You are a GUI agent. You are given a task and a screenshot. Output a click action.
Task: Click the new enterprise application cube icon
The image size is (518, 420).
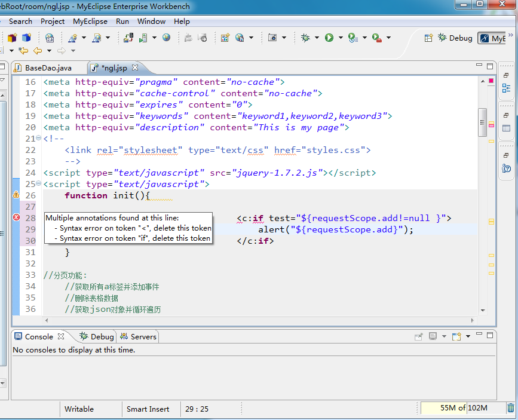point(26,38)
